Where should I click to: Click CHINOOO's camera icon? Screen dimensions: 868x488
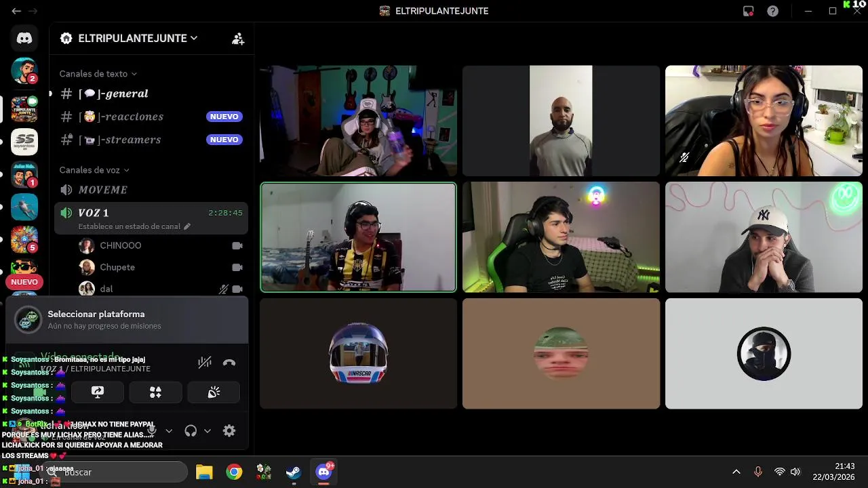(x=237, y=245)
